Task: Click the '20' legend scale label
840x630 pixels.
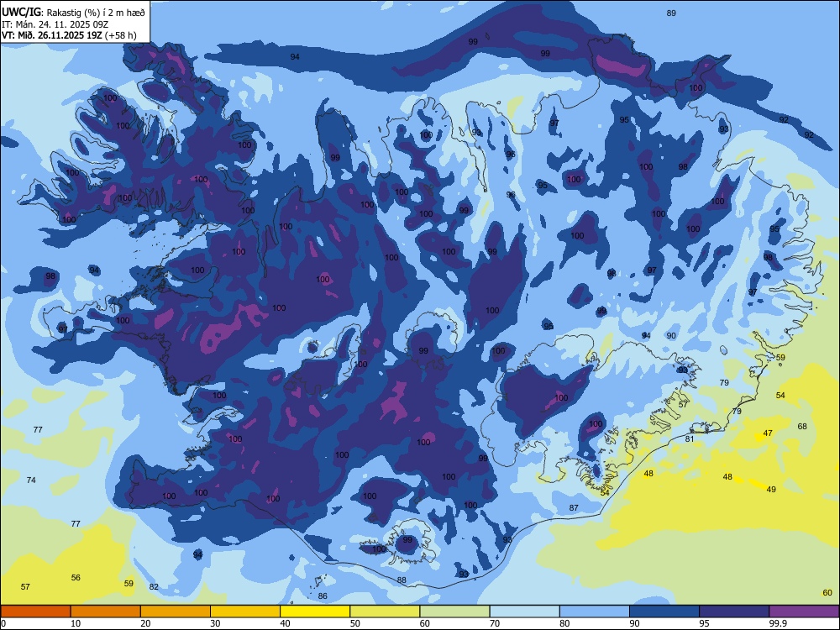Action: [145, 623]
